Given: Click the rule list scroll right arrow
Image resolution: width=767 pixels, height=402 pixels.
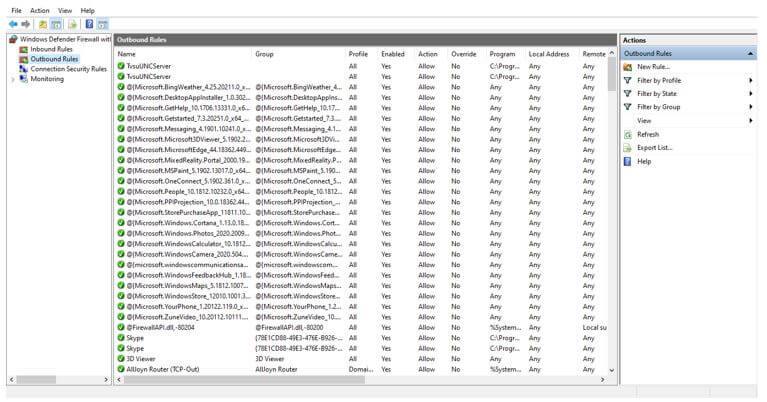Looking at the screenshot, I should (603, 380).
